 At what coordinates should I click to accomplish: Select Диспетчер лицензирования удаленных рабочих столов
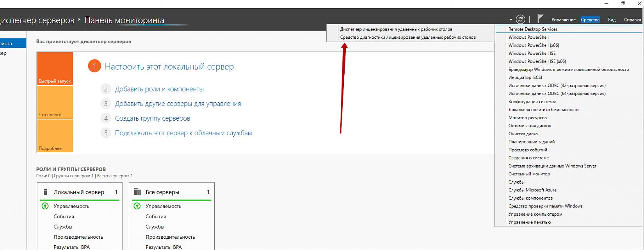tap(396, 29)
